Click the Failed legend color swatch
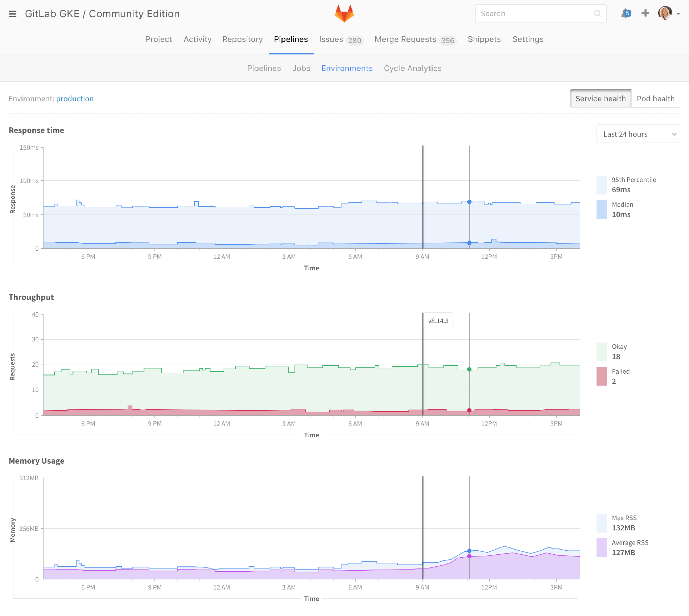This screenshot has height=616, width=689. (x=602, y=376)
